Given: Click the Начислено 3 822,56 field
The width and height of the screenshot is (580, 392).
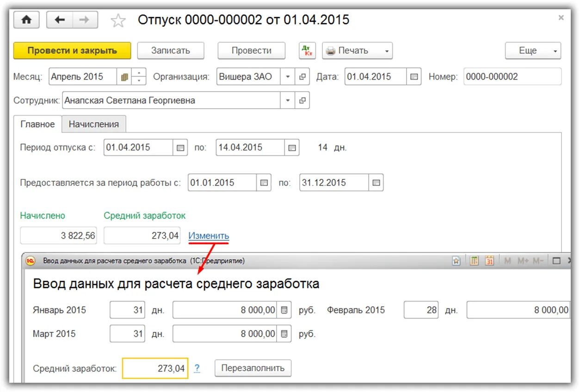Looking at the screenshot, I should [x=58, y=236].
